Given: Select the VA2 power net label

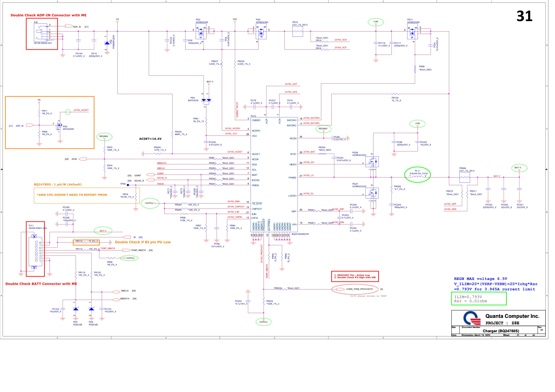Looking at the screenshot, I should tap(235, 19).
